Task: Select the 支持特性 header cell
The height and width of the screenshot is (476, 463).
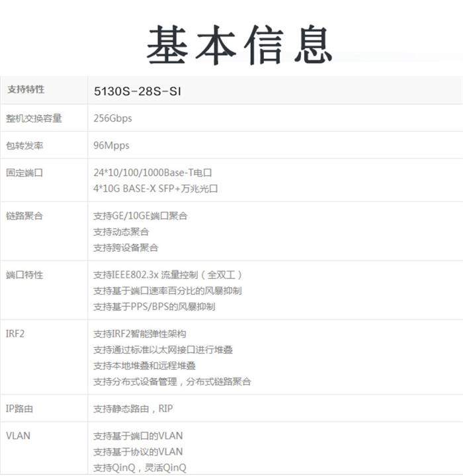Action: (x=26, y=89)
